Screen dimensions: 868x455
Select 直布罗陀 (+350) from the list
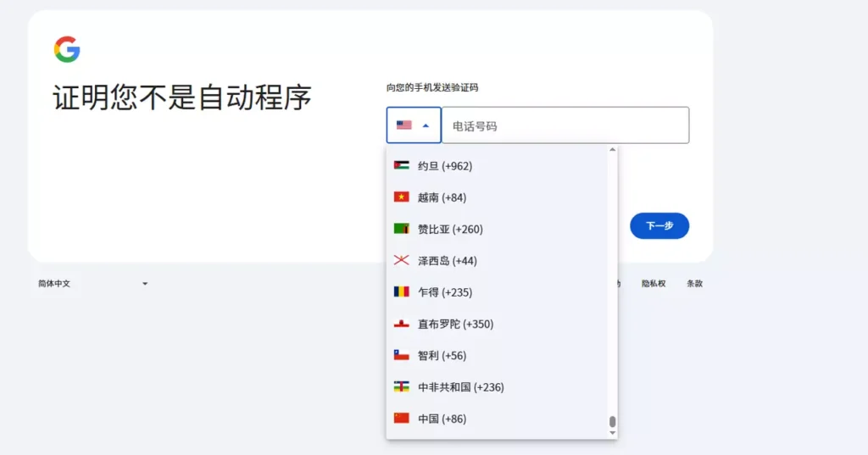click(x=497, y=324)
